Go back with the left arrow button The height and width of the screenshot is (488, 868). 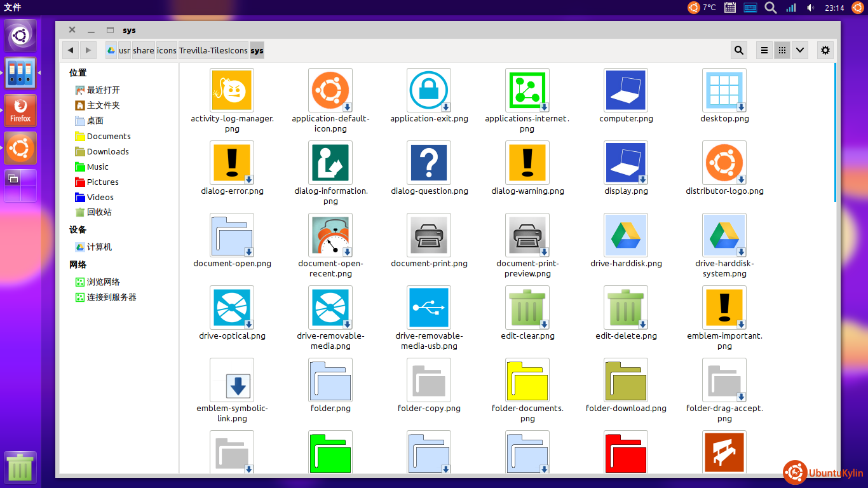pos(71,50)
